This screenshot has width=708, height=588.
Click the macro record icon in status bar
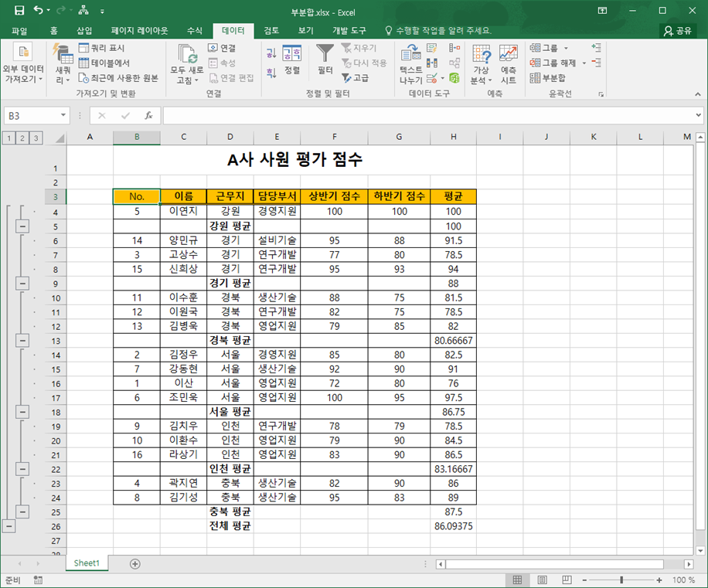38,580
